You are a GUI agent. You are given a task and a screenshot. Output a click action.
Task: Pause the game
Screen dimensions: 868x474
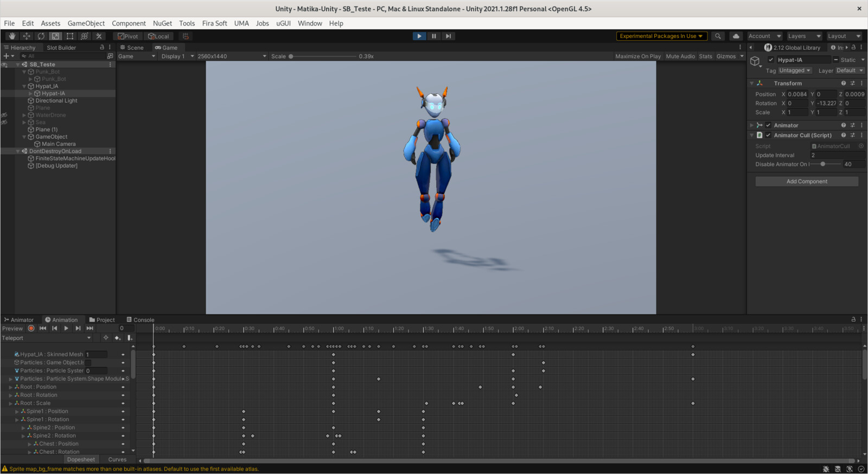click(434, 36)
